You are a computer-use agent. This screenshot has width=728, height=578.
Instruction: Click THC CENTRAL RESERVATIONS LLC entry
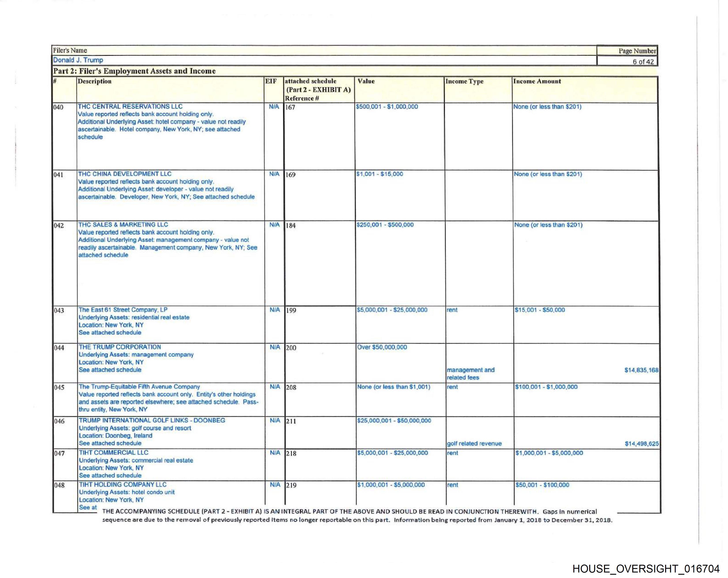tap(130, 106)
